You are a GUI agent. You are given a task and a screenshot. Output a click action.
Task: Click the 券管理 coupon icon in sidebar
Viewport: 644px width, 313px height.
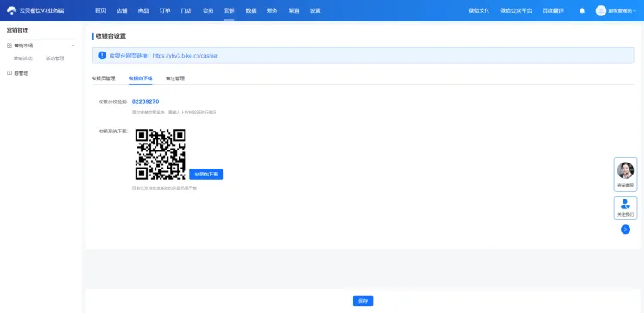tap(9, 73)
